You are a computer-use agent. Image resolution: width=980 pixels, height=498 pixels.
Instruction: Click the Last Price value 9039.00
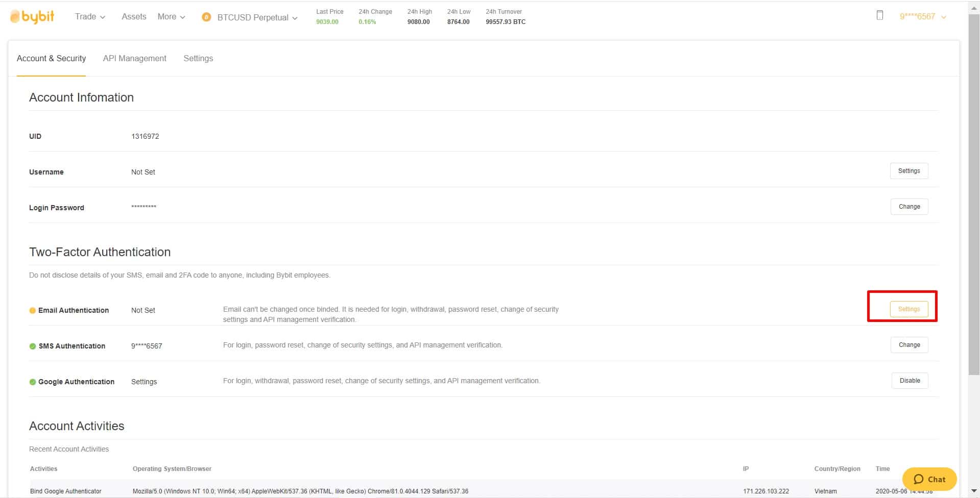click(327, 22)
